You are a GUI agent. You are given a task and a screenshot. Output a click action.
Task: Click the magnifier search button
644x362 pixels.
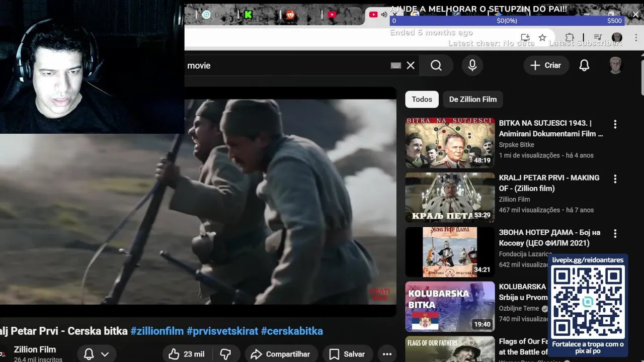click(x=436, y=65)
